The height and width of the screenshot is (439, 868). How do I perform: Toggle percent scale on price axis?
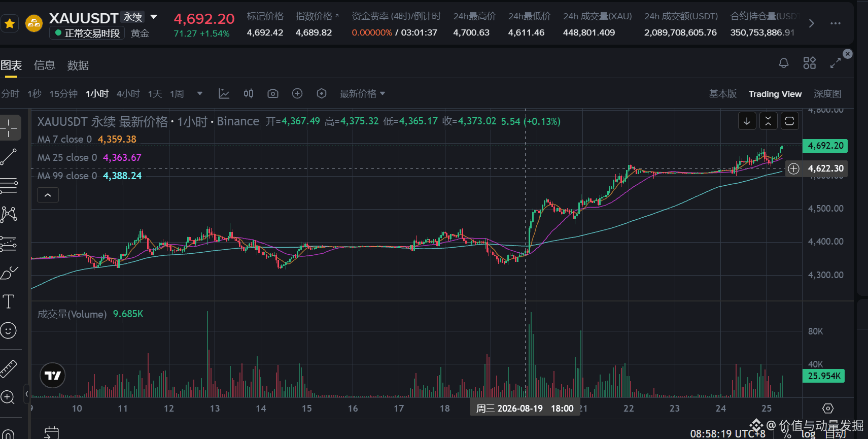(787, 434)
